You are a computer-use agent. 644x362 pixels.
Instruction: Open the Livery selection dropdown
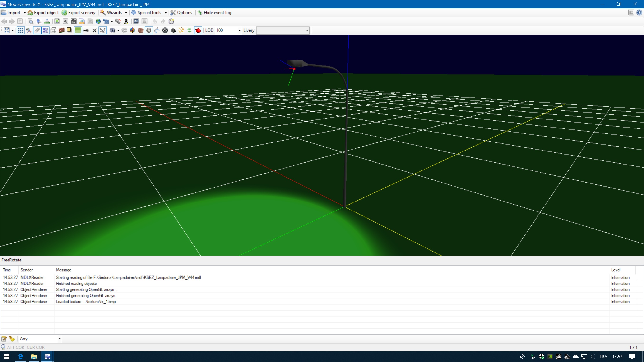307,30
